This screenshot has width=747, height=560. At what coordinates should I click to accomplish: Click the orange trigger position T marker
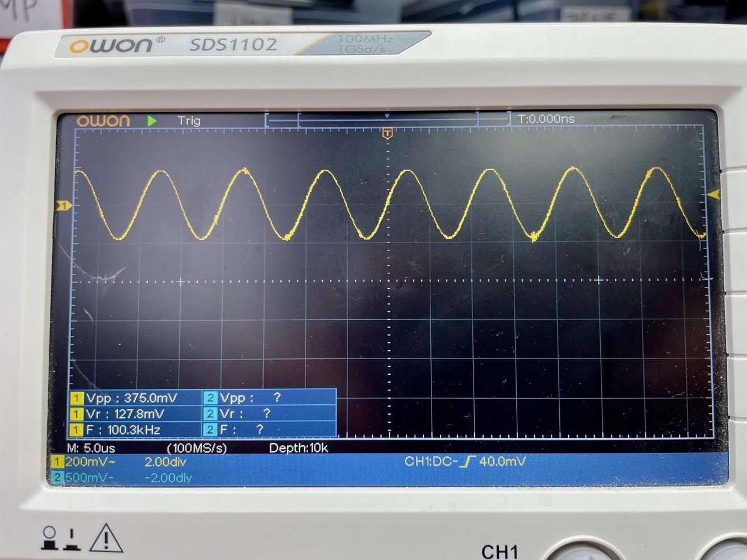[x=387, y=133]
